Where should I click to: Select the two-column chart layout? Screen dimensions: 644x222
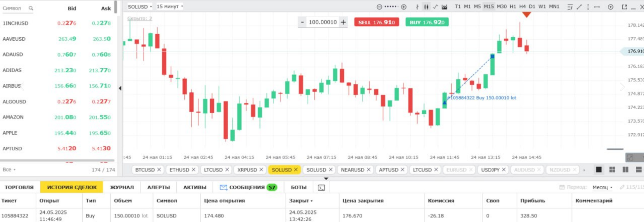pos(625,170)
